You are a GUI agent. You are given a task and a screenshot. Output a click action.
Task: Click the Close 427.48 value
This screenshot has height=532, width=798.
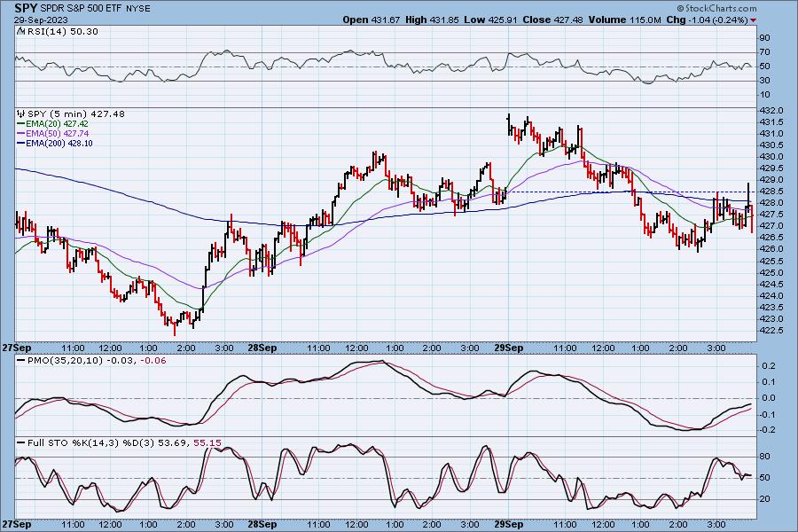pyautogui.click(x=552, y=20)
